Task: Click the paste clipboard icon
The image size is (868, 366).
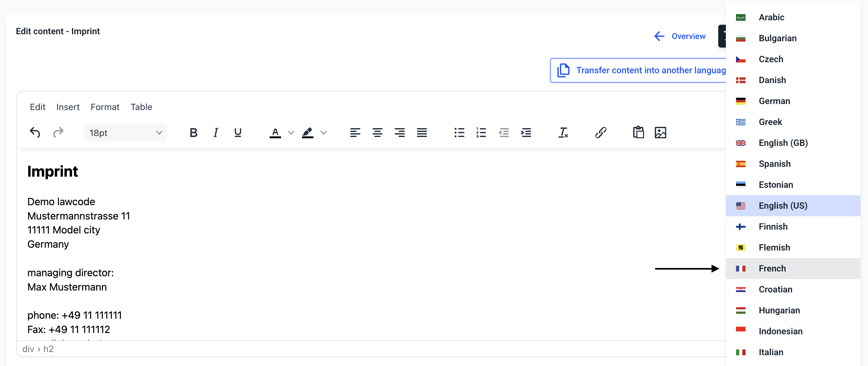Action: pos(638,132)
